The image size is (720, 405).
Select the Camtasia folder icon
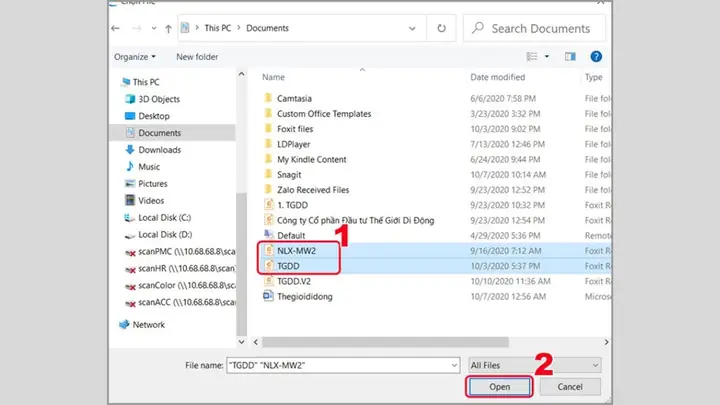[269, 98]
